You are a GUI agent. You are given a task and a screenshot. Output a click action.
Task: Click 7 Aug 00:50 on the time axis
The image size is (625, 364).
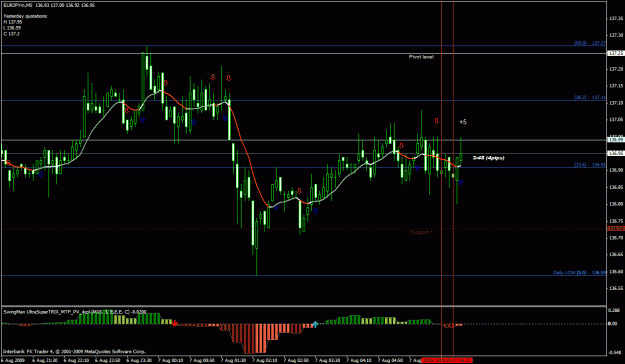202,360
